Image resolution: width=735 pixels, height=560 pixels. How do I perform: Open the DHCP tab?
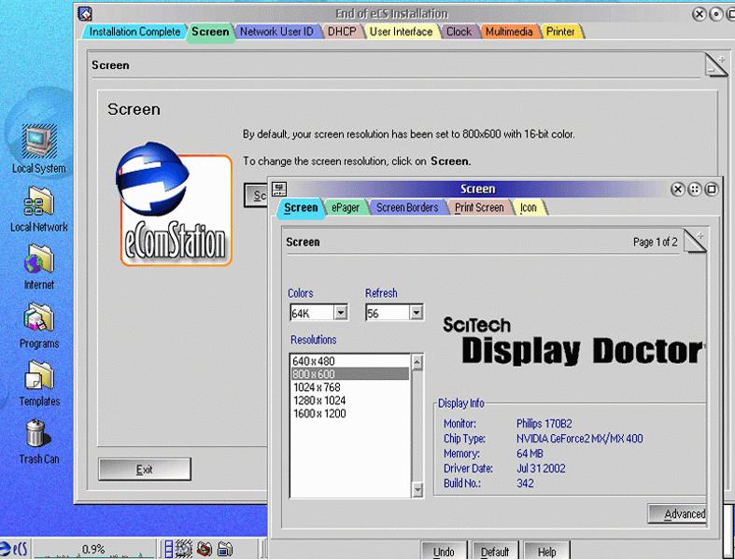342,32
